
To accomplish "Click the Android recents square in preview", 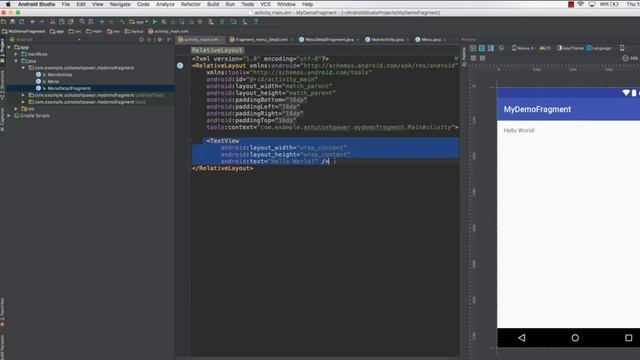I will [x=629, y=338].
